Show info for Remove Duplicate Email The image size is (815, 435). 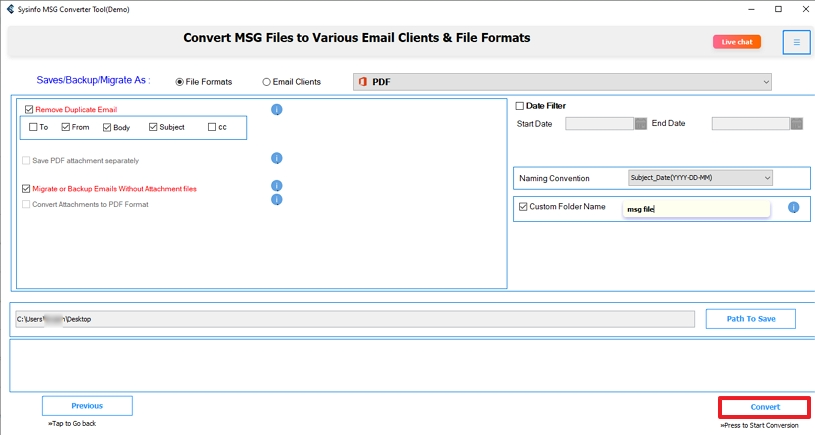click(277, 109)
